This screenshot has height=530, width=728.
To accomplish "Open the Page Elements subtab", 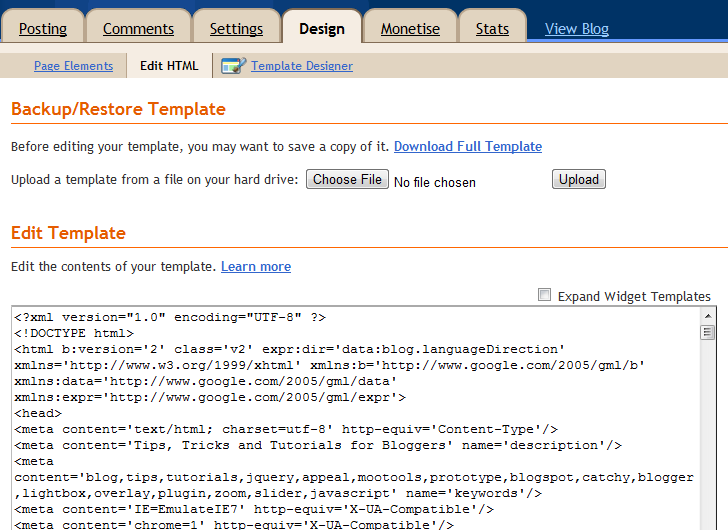I will pos(73,66).
